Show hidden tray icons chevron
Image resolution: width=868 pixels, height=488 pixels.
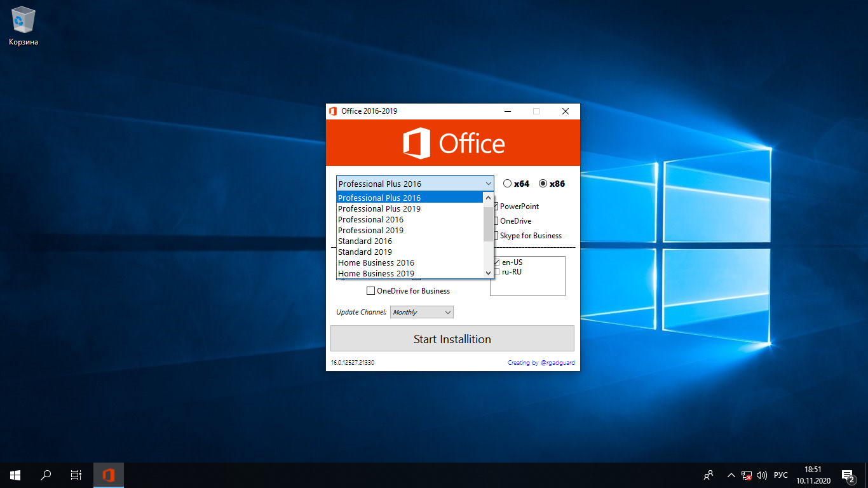(731, 475)
